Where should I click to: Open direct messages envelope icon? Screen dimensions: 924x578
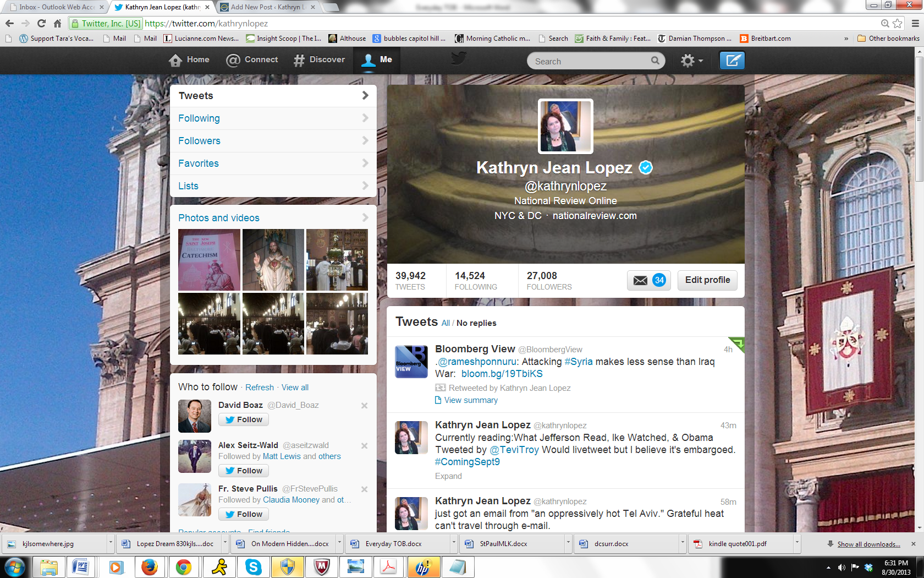click(641, 280)
